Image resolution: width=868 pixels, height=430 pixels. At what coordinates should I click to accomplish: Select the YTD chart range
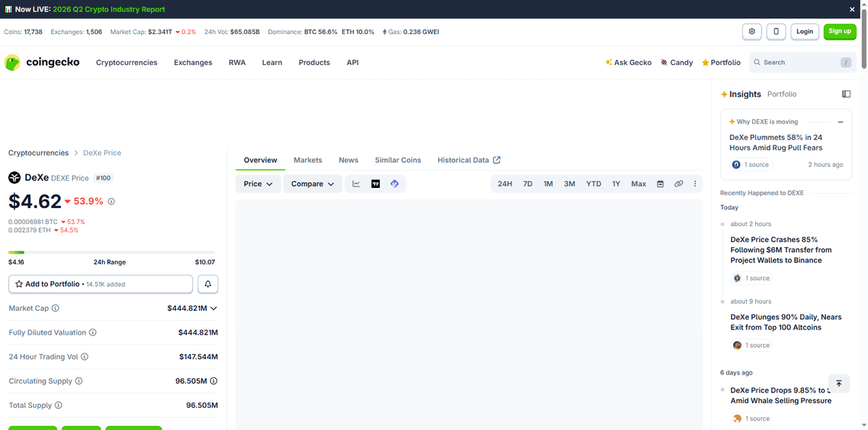594,184
